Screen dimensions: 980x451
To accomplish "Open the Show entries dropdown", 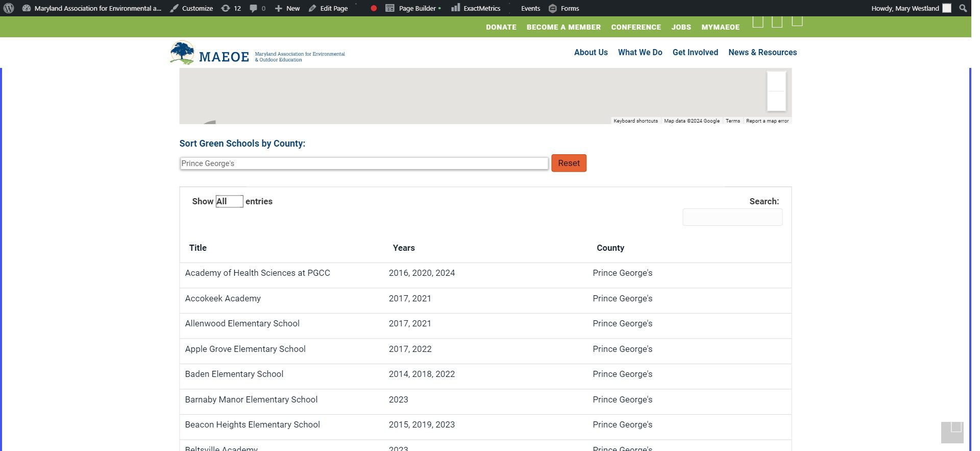I will [x=229, y=201].
